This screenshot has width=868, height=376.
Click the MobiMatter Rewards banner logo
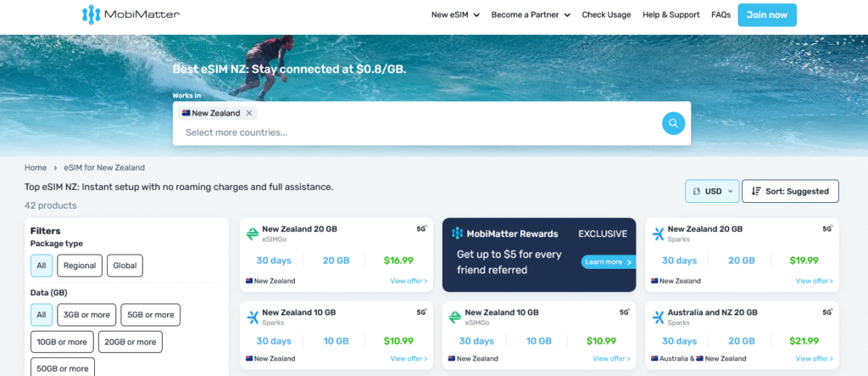coord(457,233)
